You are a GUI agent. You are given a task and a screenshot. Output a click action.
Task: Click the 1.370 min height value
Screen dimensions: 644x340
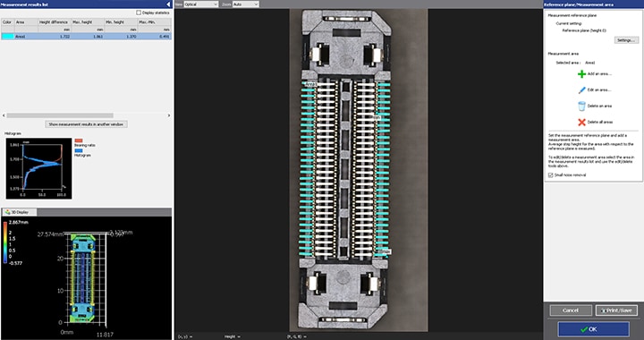(x=131, y=37)
